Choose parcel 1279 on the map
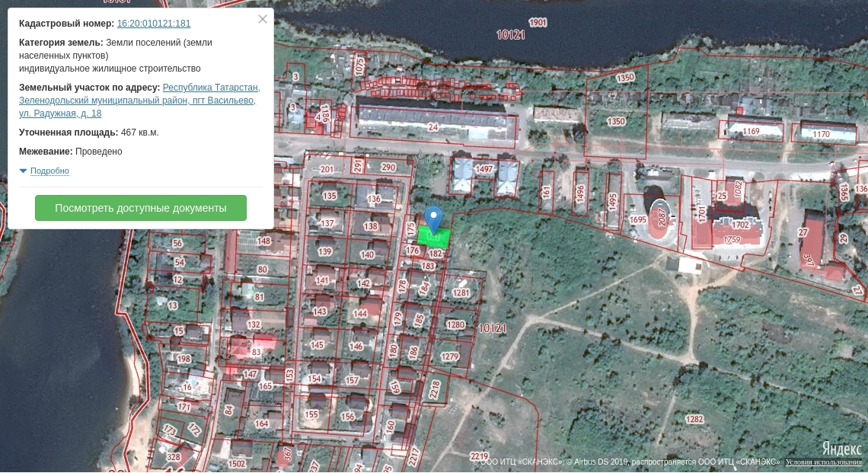868x473 pixels. pyautogui.click(x=450, y=356)
